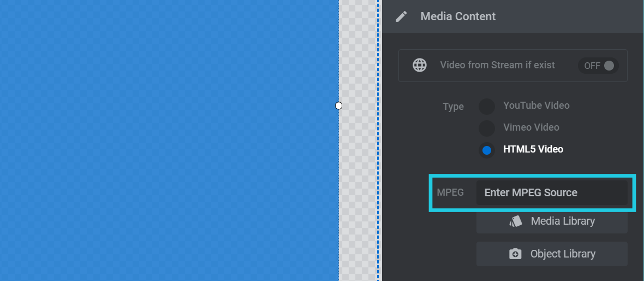Select the HTML5 Video radio option
Image resolution: width=644 pixels, height=281 pixels.
487,150
